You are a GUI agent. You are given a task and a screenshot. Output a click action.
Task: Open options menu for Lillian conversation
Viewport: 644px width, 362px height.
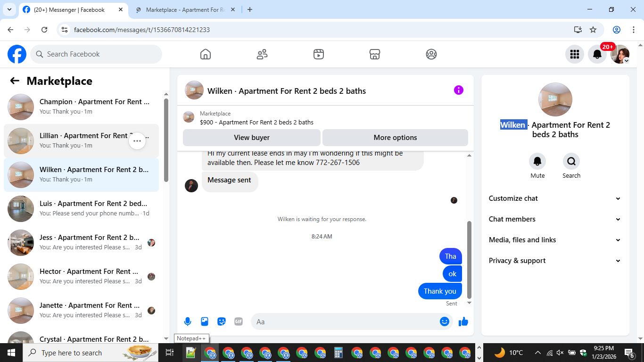137,140
